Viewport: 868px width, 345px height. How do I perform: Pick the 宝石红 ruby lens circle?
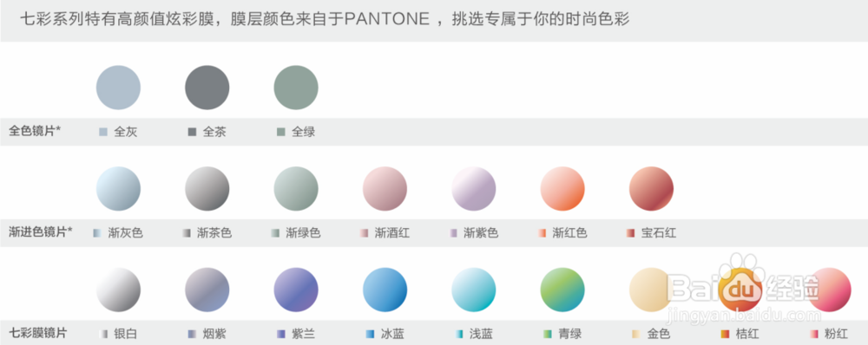652,189
